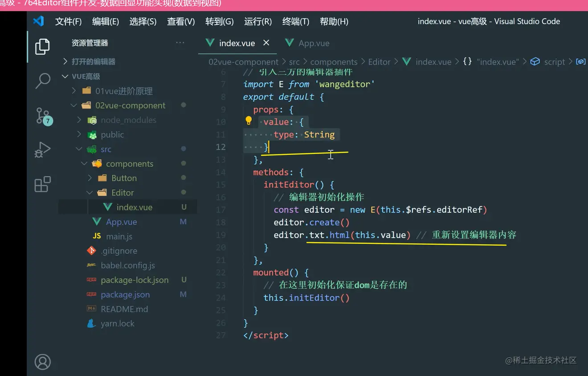Open the Explorer view in activity bar
Image resolution: width=588 pixels, height=376 pixels.
(42, 46)
